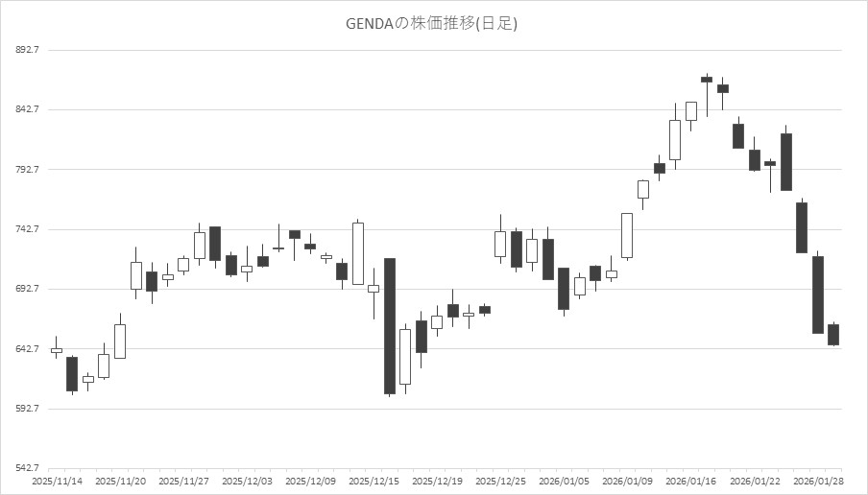Screen dimensions: 868x495
Task: Click the 2025/12/15 date label
Action: [x=374, y=481]
